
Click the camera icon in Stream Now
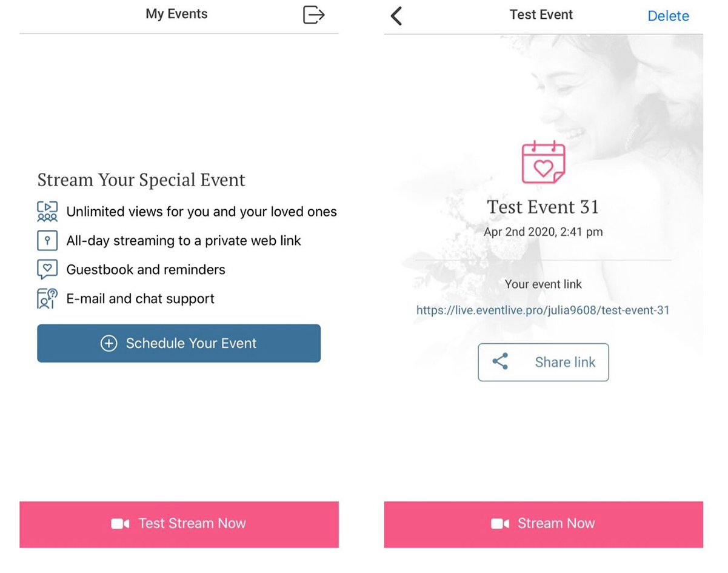pos(500,524)
